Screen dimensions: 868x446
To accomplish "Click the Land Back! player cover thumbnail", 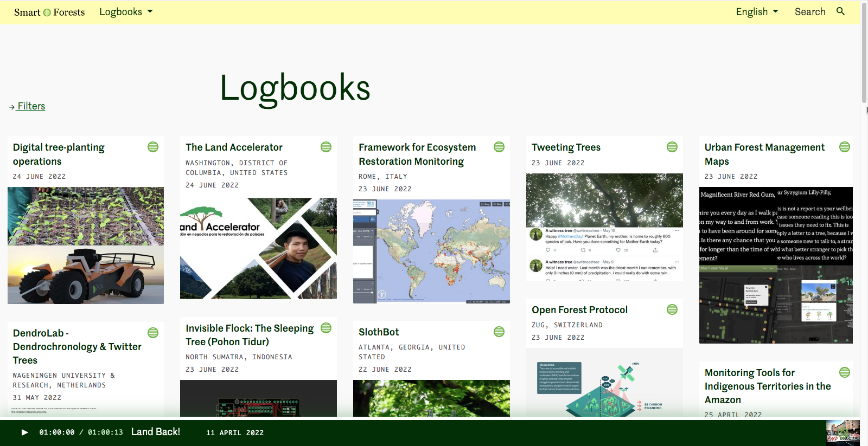I will pos(843,432).
